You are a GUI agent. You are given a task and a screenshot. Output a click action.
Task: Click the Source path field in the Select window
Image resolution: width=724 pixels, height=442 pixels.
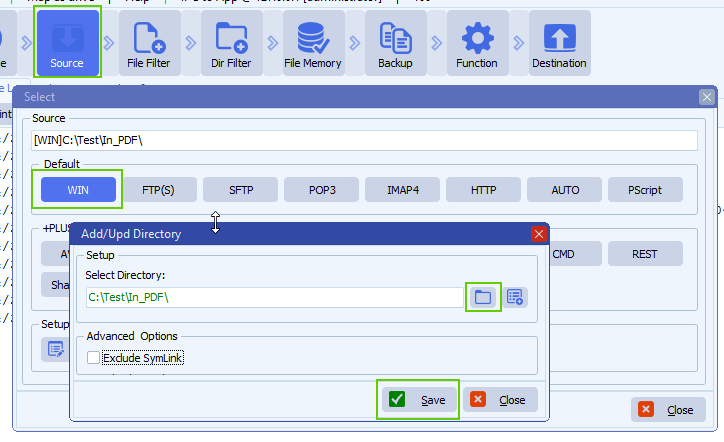coord(364,140)
